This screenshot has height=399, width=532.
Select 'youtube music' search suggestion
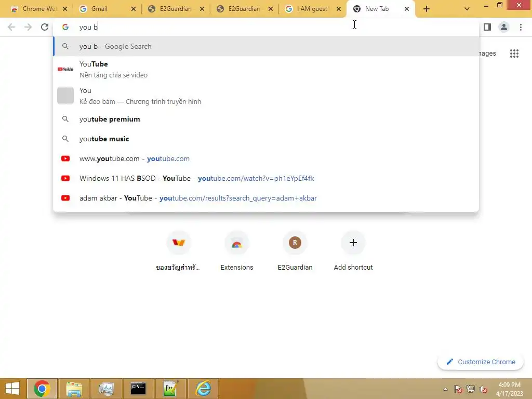tap(266, 139)
